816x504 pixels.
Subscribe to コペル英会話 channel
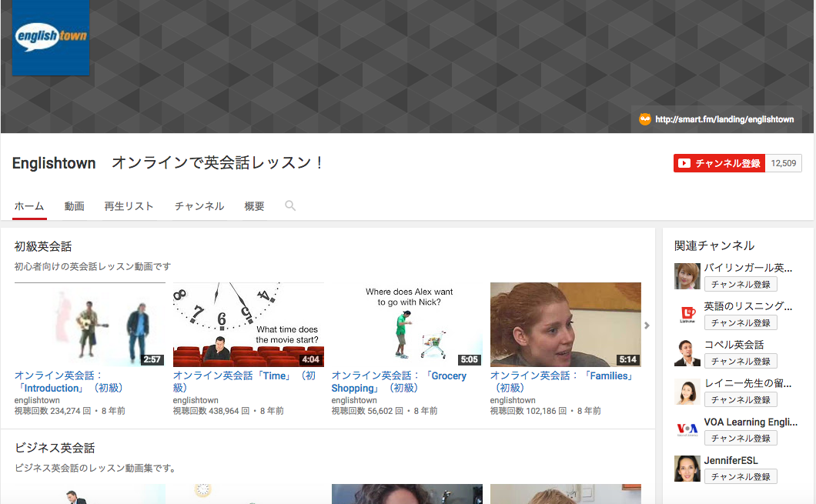(x=741, y=362)
